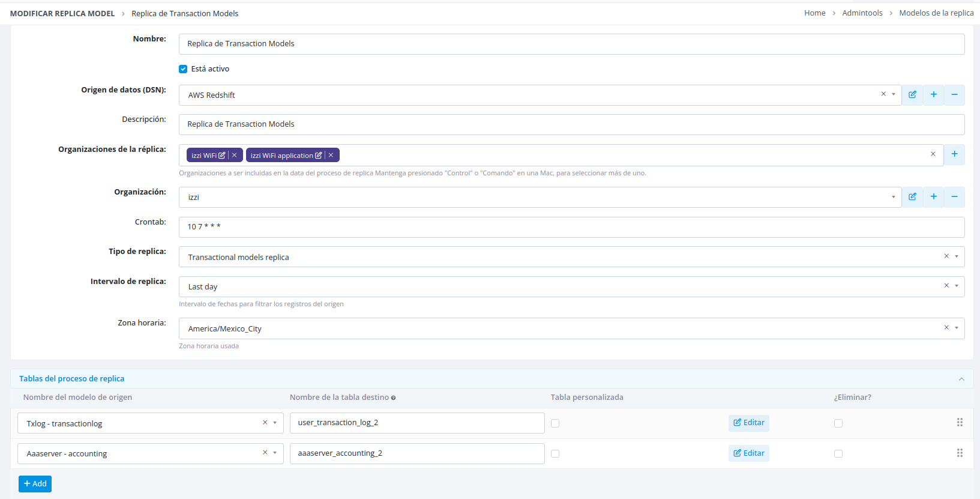Edit the selected izzi organization
The image size is (980, 499).
click(912, 197)
